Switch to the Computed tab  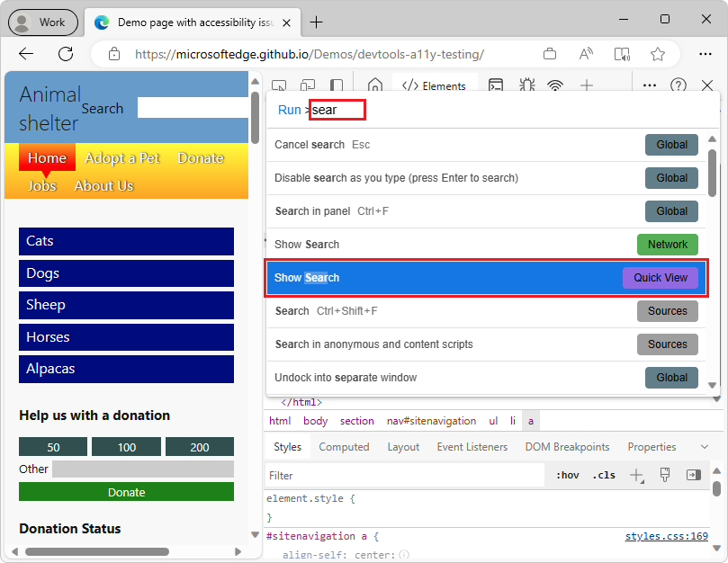coord(345,446)
